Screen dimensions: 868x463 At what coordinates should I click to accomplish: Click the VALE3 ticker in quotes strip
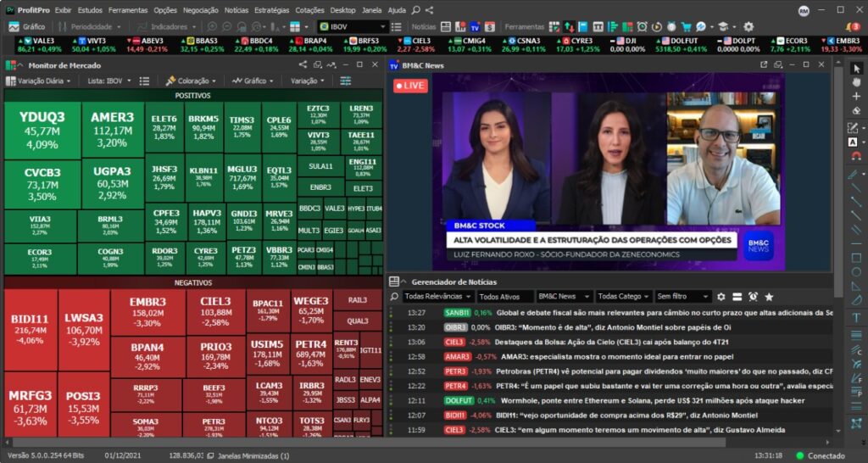(39, 45)
